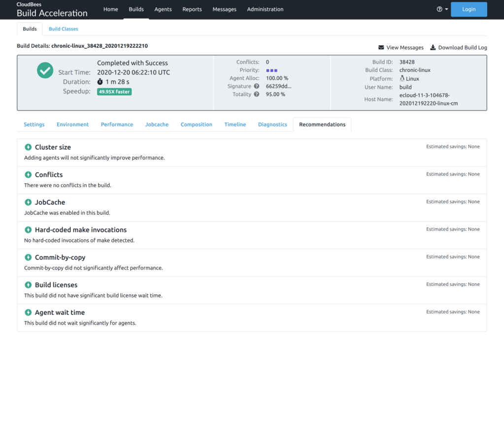Switch to the Timeline tab
This screenshot has height=430, width=504.
pyautogui.click(x=235, y=125)
